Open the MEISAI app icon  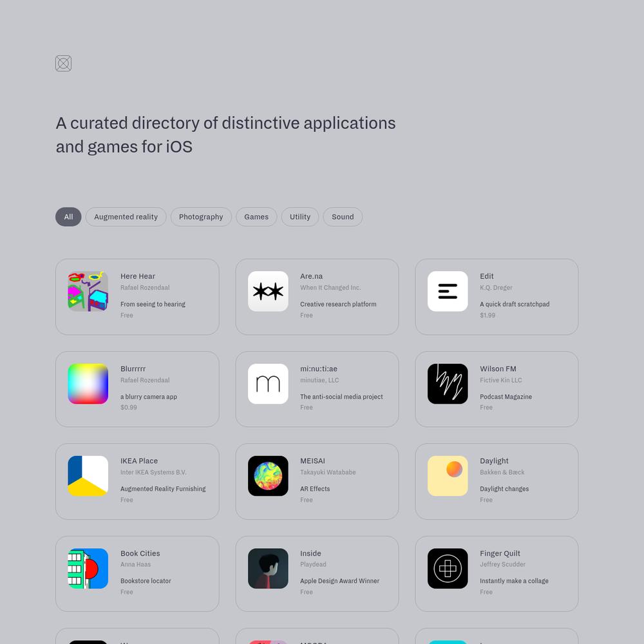(268, 476)
